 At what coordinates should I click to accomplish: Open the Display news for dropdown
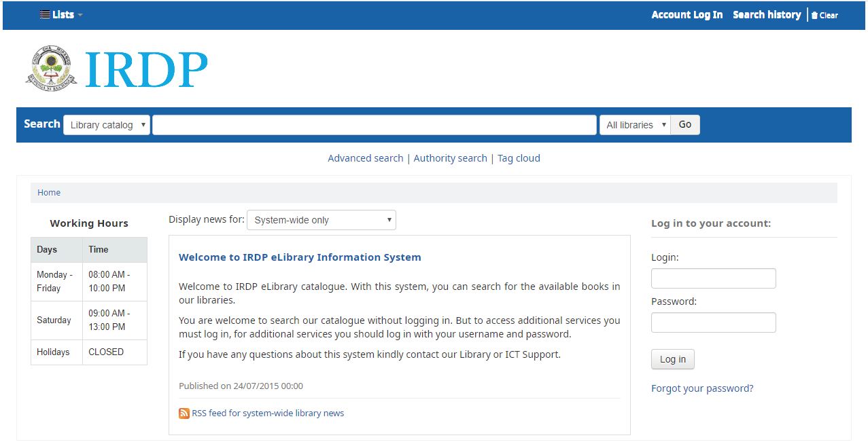point(321,220)
